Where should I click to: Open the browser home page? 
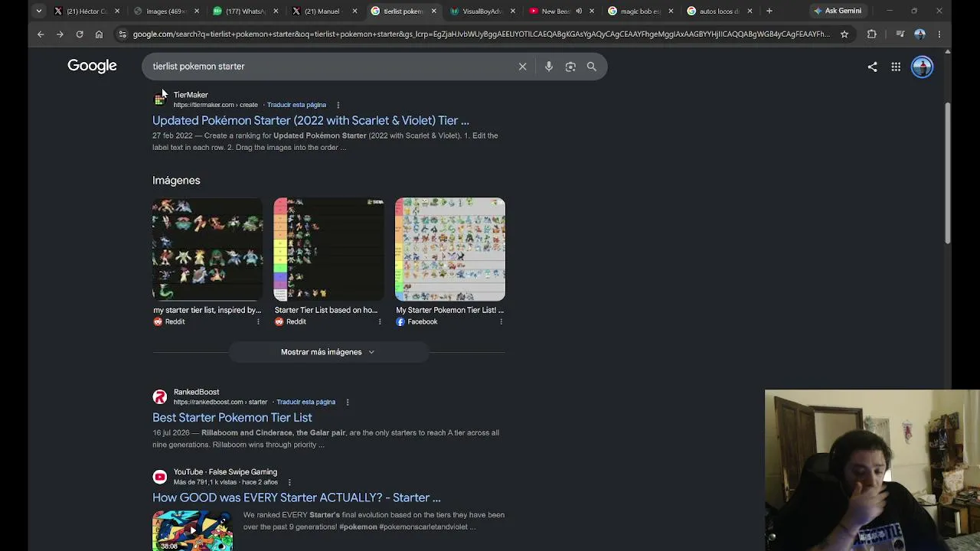coord(99,34)
